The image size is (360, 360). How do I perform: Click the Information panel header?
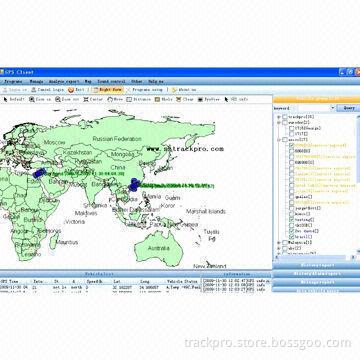coord(236,274)
